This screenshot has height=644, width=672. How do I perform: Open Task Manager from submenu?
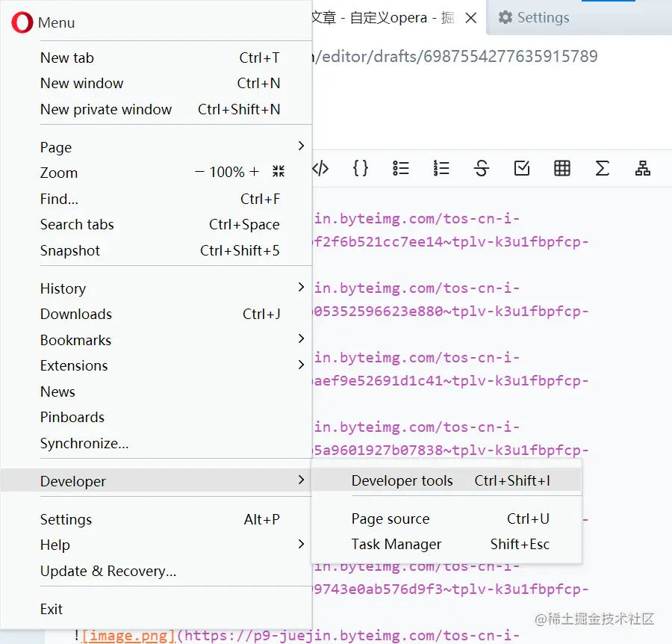447,544
